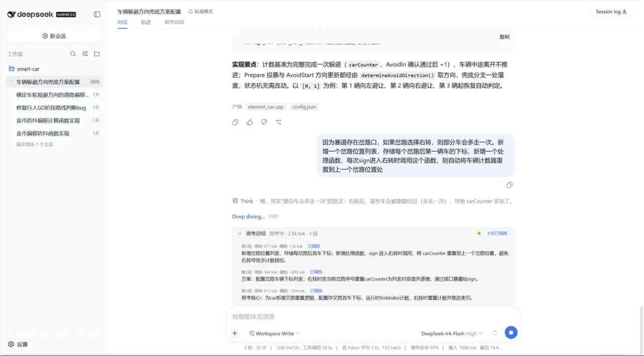Click 已精炼 on the 第3段 row
Screen dimensions: 644x356
(316, 291)
